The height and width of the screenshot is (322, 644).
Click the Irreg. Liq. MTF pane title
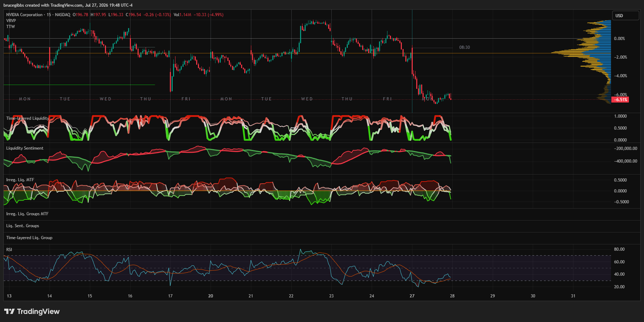point(20,180)
